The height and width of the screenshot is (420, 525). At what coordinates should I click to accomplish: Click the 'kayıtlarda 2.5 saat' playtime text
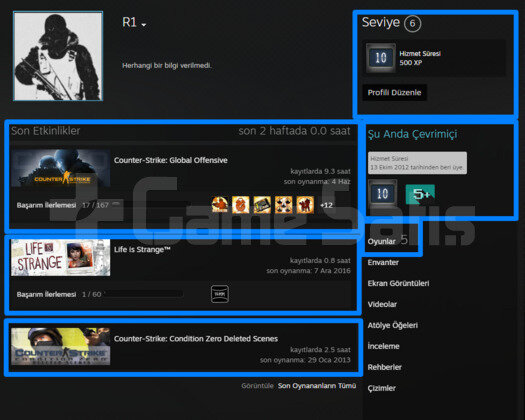click(320, 350)
